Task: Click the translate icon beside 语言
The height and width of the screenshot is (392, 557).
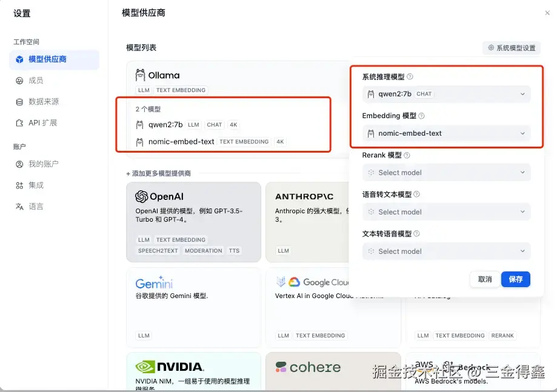Action: 19,206
